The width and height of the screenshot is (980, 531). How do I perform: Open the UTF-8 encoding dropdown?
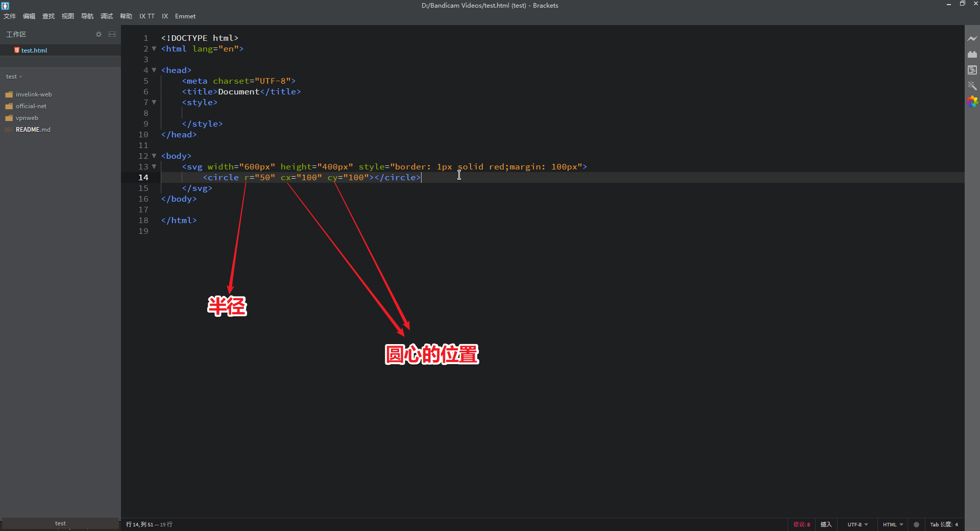pyautogui.click(x=857, y=524)
